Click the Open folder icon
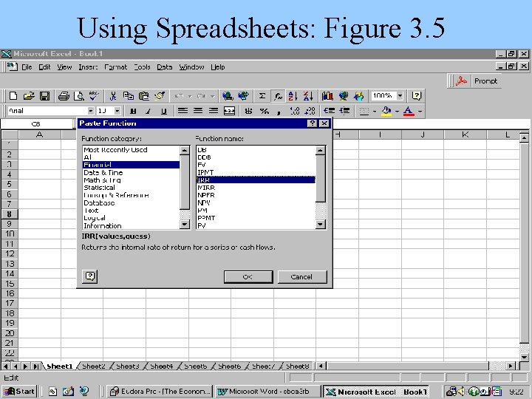The height and width of the screenshot is (399, 532). [x=29, y=96]
